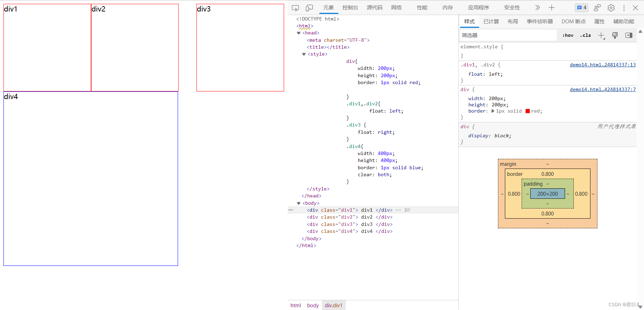The width and height of the screenshot is (644, 310).
Task: Select the 样式 styles pane tab
Action: (469, 22)
